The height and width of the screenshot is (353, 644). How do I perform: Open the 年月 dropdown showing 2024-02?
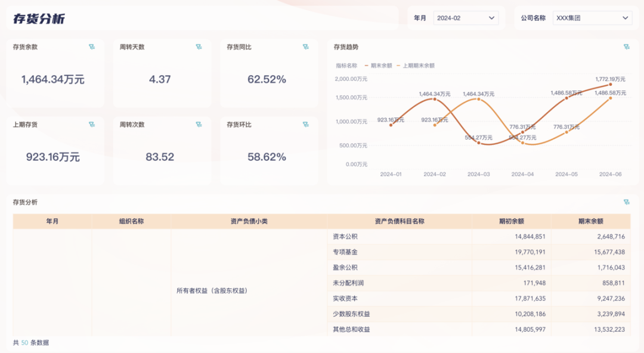coord(465,18)
